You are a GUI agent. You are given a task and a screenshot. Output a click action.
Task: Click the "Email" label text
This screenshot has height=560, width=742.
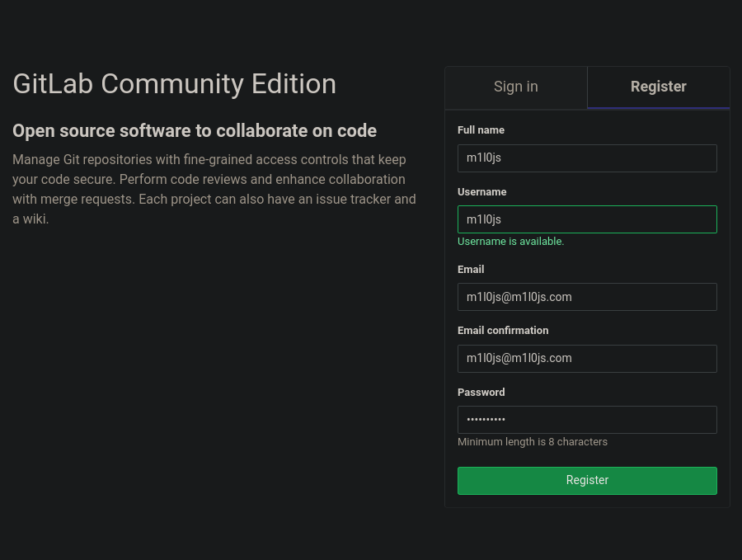[x=471, y=270]
